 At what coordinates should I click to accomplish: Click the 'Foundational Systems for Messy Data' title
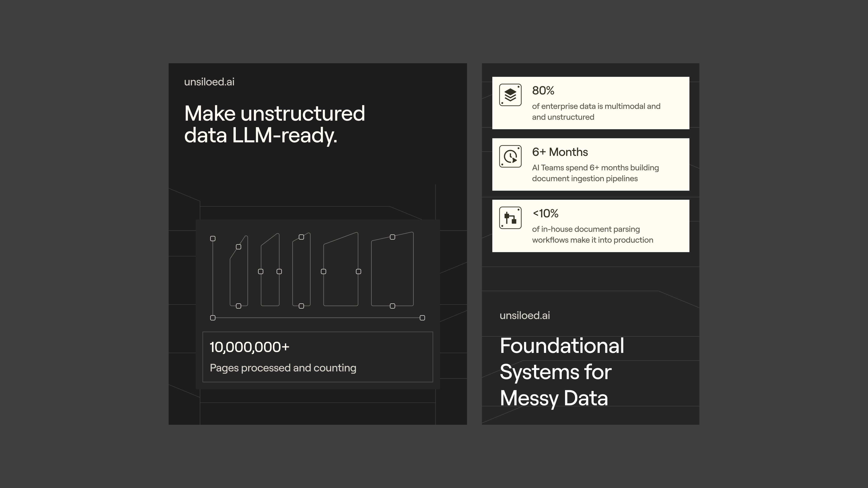pyautogui.click(x=562, y=372)
